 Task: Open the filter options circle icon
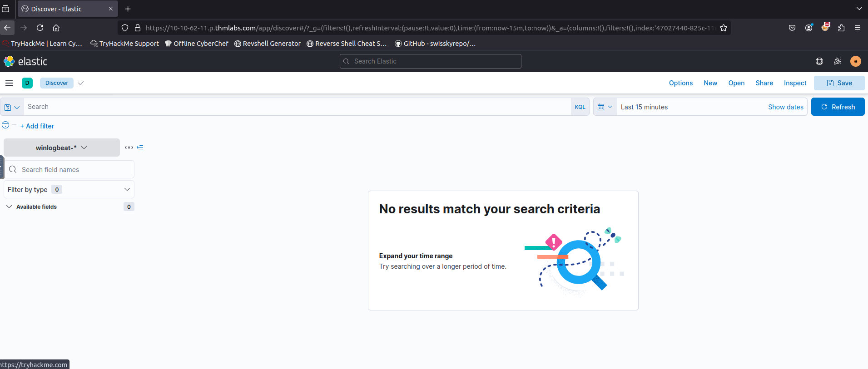tap(5, 125)
